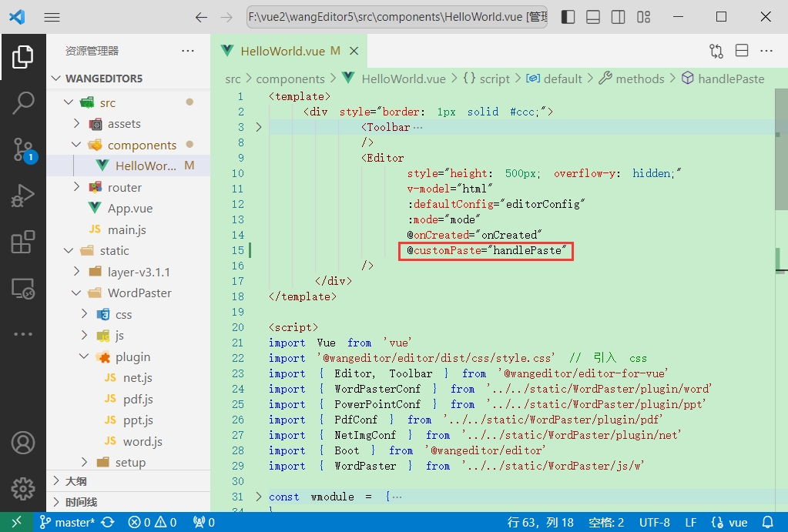This screenshot has width=788, height=532.
Task: Open the Explorer view in activity bar
Action: (x=23, y=57)
